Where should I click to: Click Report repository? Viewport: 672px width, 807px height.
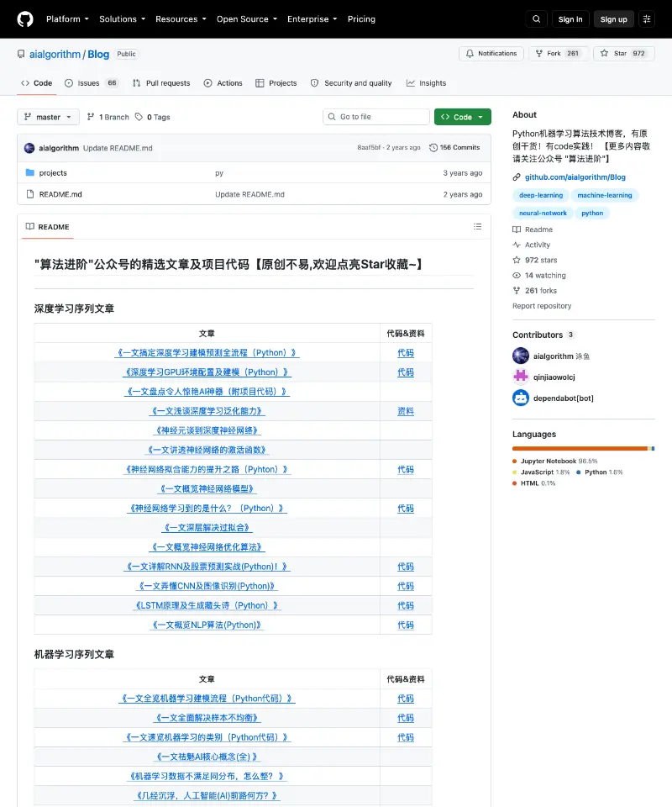tap(542, 306)
